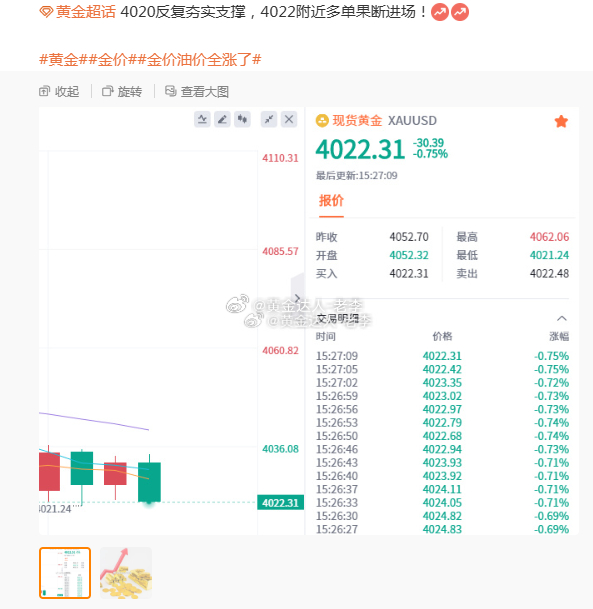
Task: Toggle the orange favorite star for XAUUSD
Action: pyautogui.click(x=561, y=122)
